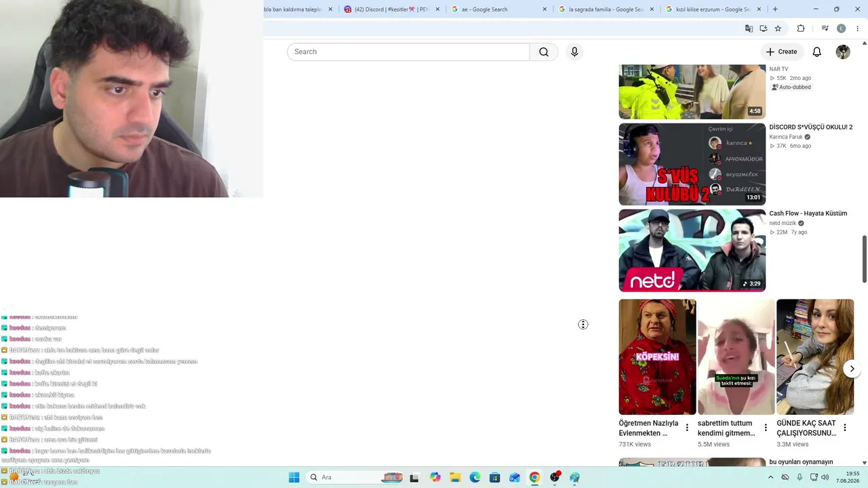Open the 'Sueda'nın şu kızı taklit etmesi' Short
Viewport: 868px width, 488px height.
pyautogui.click(x=736, y=357)
